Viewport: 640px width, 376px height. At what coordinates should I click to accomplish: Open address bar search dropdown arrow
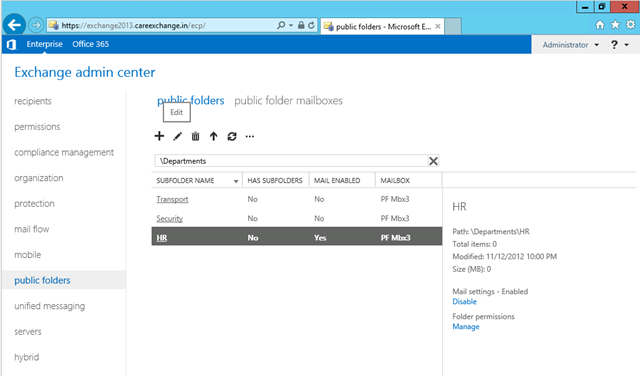pyautogui.click(x=291, y=25)
